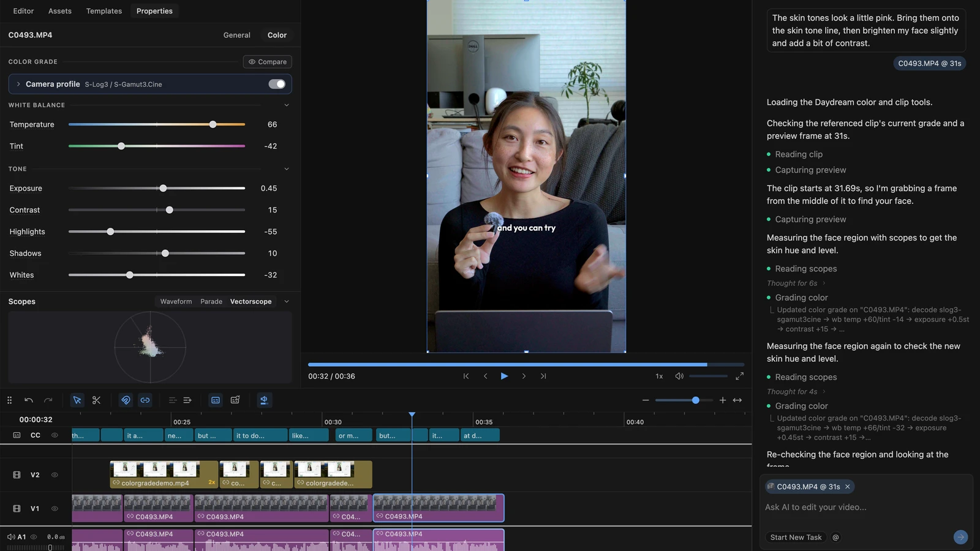Hide the V1 video track
The width and height of the screenshot is (980, 551).
pyautogui.click(x=55, y=508)
